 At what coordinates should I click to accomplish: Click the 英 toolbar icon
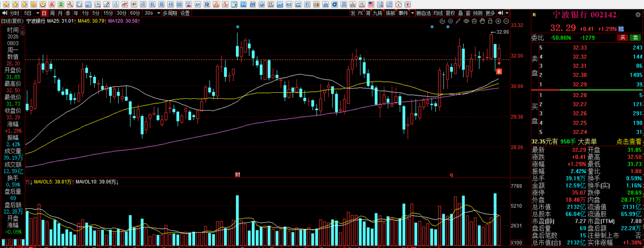(345, 4)
